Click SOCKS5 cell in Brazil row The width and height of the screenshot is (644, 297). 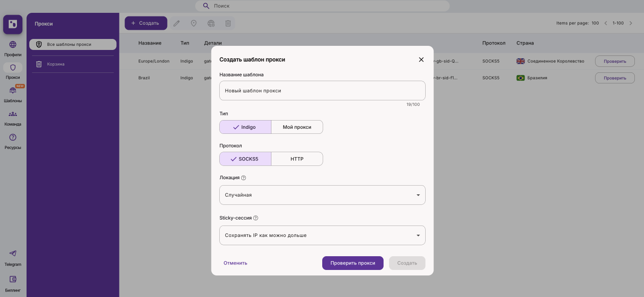[x=490, y=78]
